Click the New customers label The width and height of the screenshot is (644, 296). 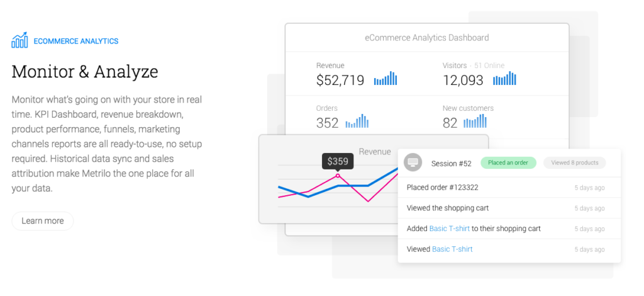tap(468, 108)
